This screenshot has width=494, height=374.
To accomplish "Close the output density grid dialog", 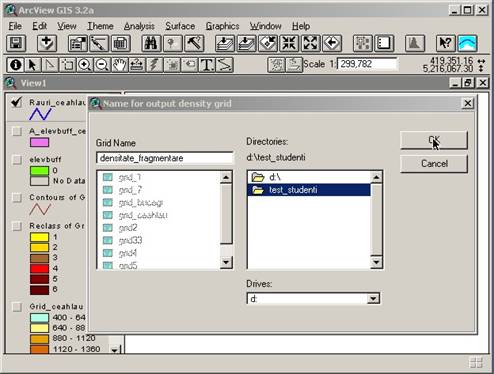I will [x=468, y=103].
